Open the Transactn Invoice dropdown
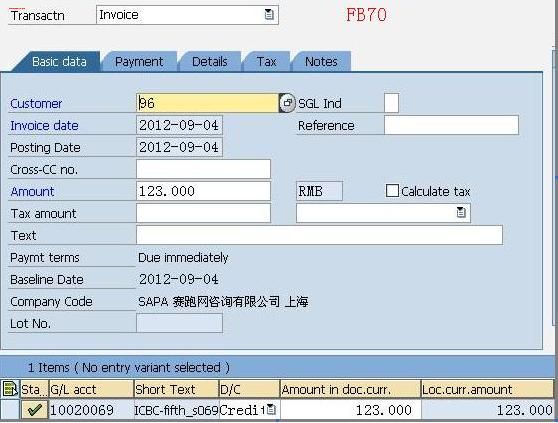Viewport: 558px width, 423px height. click(x=269, y=15)
